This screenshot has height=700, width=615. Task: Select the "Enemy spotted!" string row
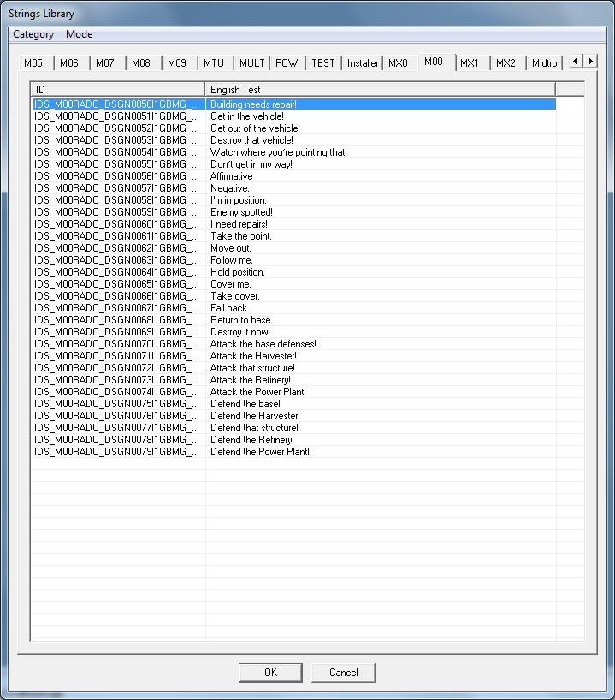coord(241,212)
